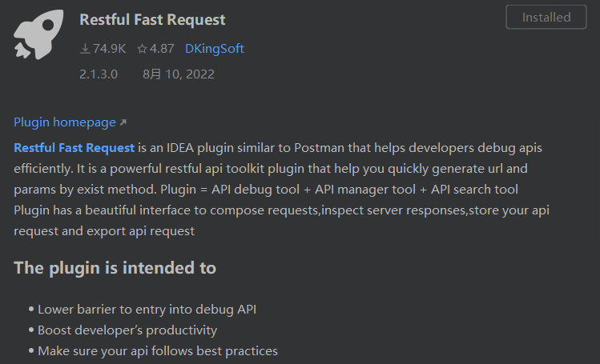
Task: Click the rocket plugin logo icon
Action: pos(38,34)
